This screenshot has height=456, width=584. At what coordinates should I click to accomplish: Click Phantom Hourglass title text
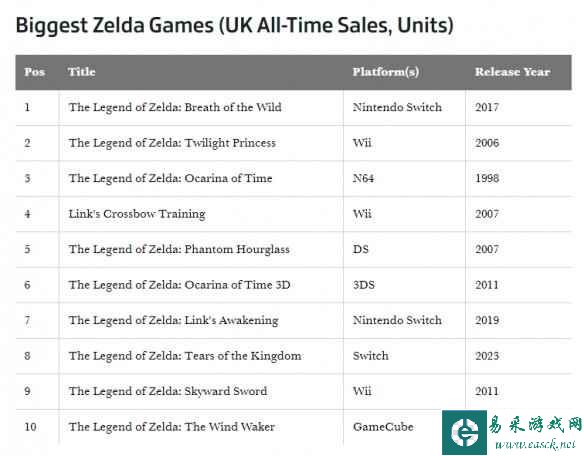(179, 249)
